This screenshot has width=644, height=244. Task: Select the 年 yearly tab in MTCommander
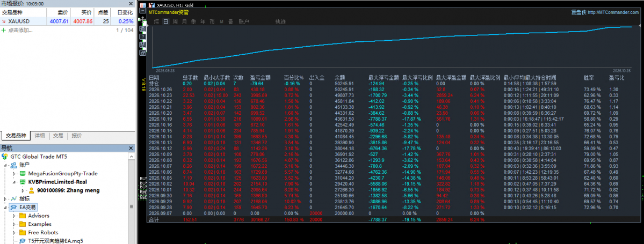coord(203,22)
